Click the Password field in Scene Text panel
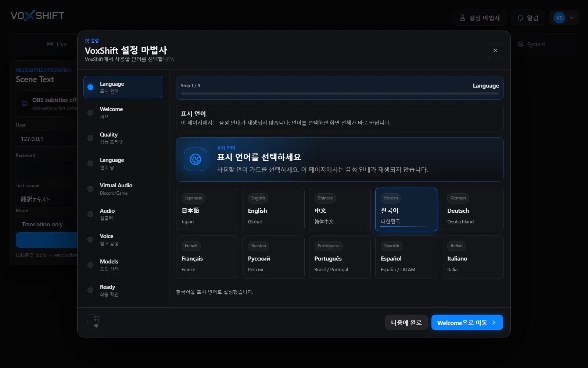 (47, 169)
